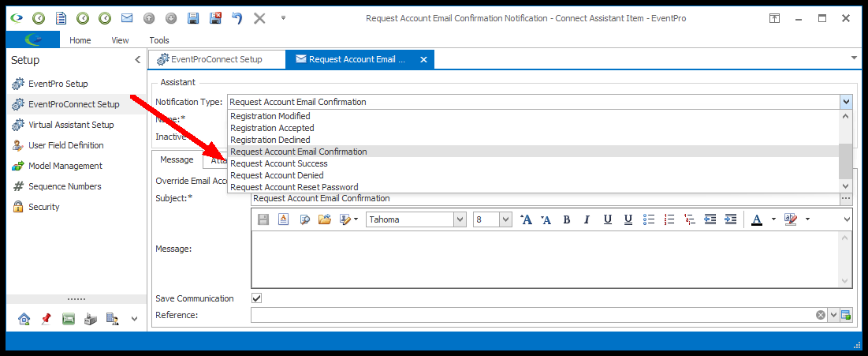Click the gray down arrow icon
This screenshot has width=868, height=356.
click(x=171, y=18)
